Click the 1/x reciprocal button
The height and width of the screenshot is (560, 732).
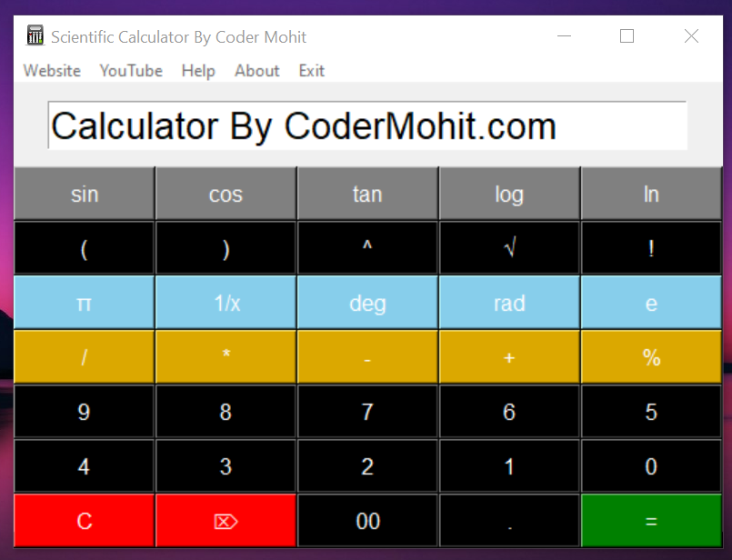(x=226, y=303)
